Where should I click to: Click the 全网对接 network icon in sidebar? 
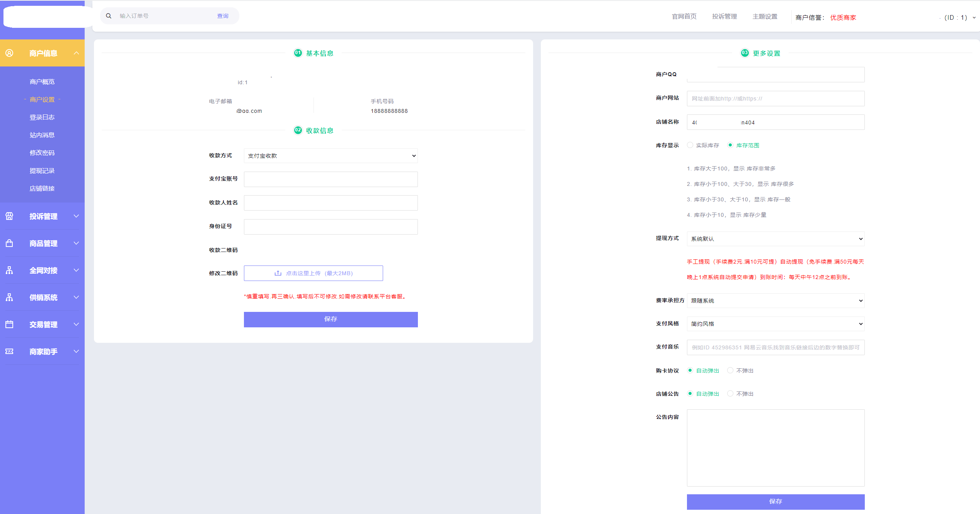pyautogui.click(x=9, y=270)
